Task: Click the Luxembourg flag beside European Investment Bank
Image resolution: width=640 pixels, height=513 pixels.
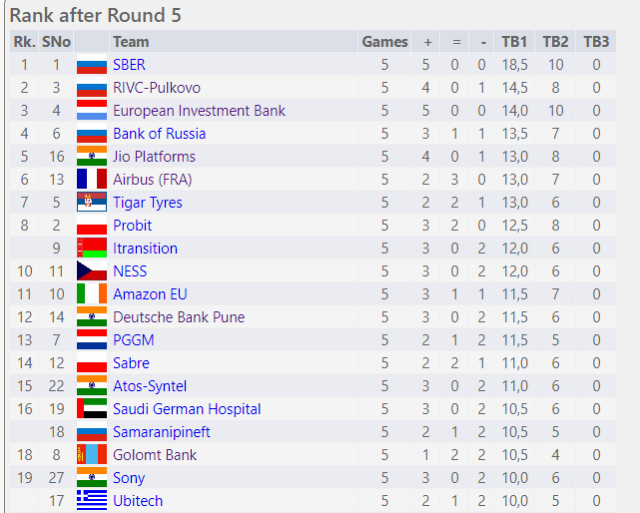Action: coord(92,110)
